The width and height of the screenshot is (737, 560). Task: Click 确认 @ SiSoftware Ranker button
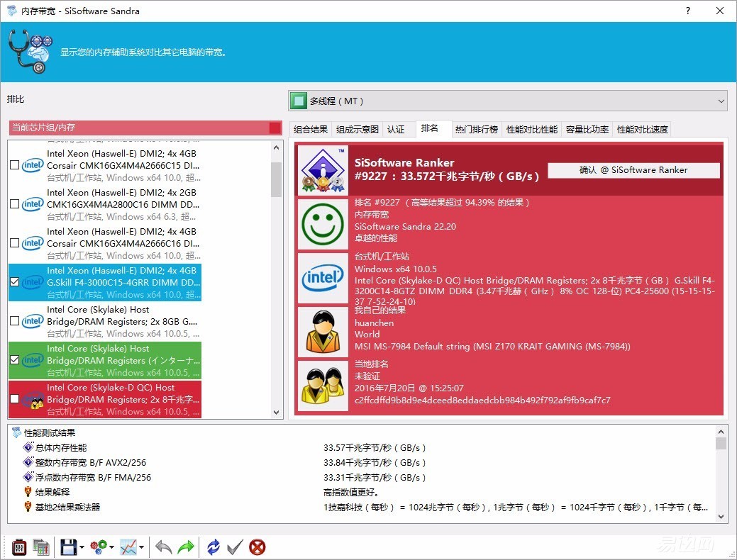pos(633,170)
